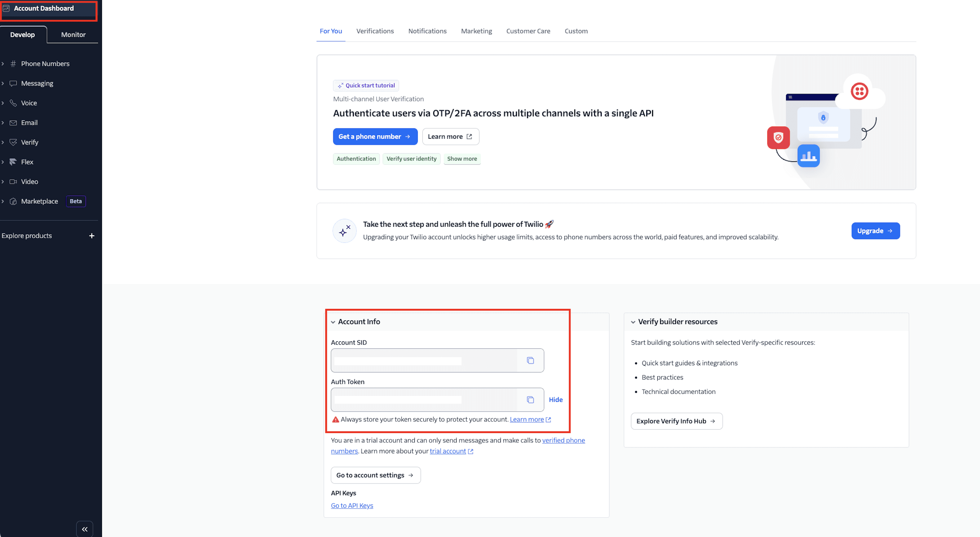The image size is (980, 537).
Task: Open the Video product icon
Action: tap(13, 182)
